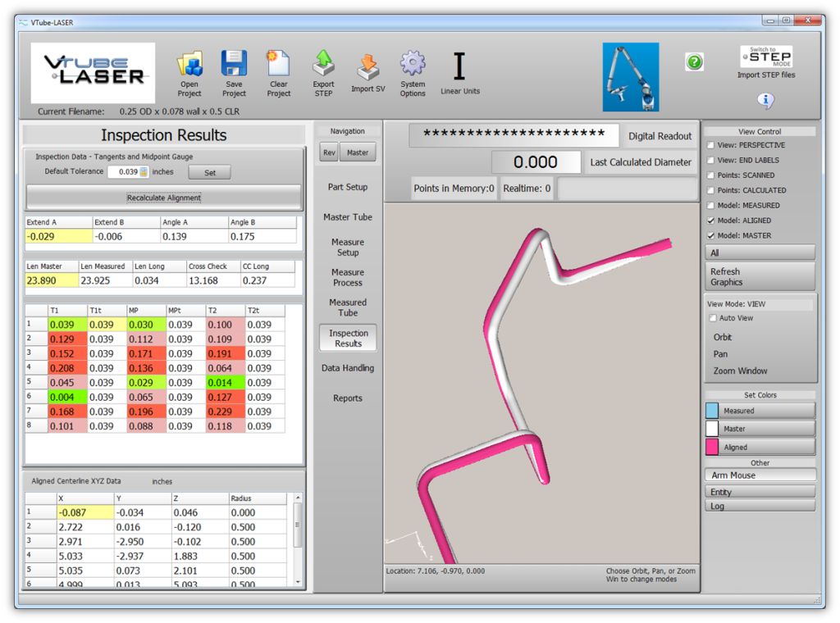Viewport: 840px width, 623px height.
Task: Click the Import SV icon
Action: (x=367, y=67)
